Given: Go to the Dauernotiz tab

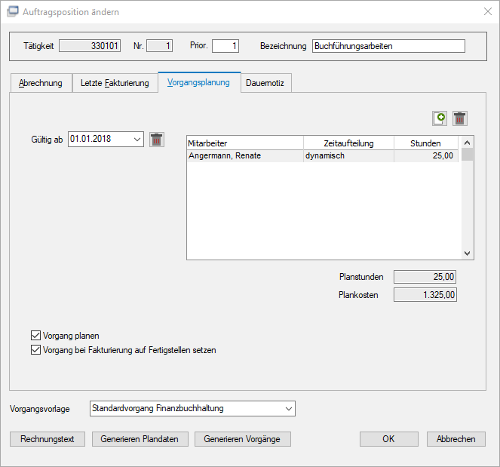Looking at the screenshot, I should [x=265, y=83].
